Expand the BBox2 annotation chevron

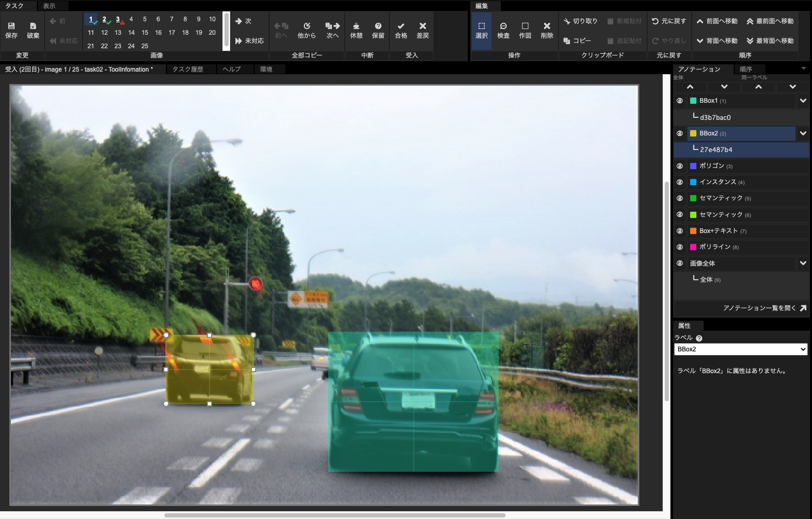pyautogui.click(x=803, y=133)
